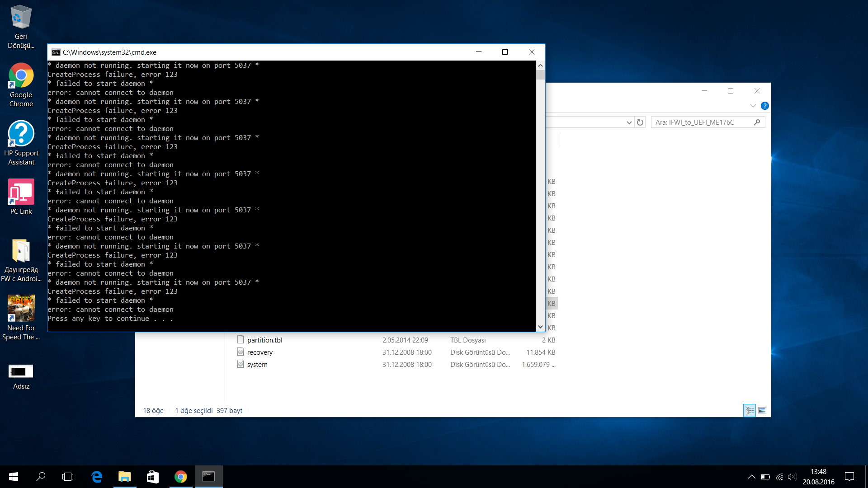Minimize the File Explorer window
The image size is (868, 488).
pyautogui.click(x=704, y=91)
